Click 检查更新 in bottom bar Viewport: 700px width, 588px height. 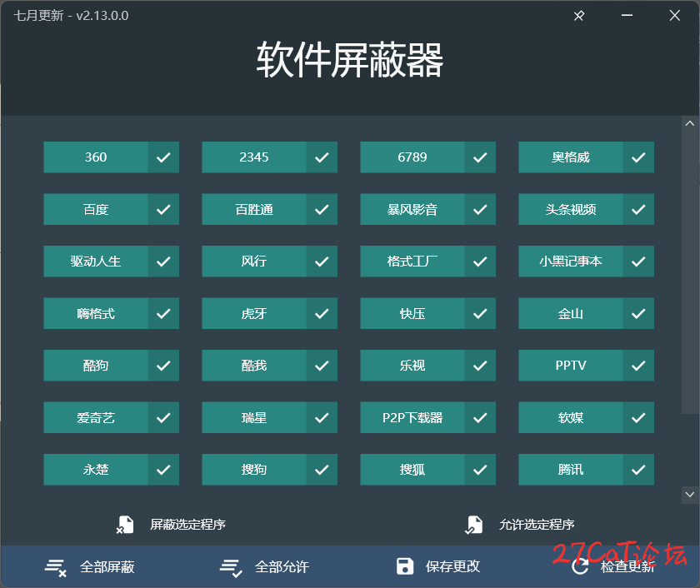click(627, 567)
